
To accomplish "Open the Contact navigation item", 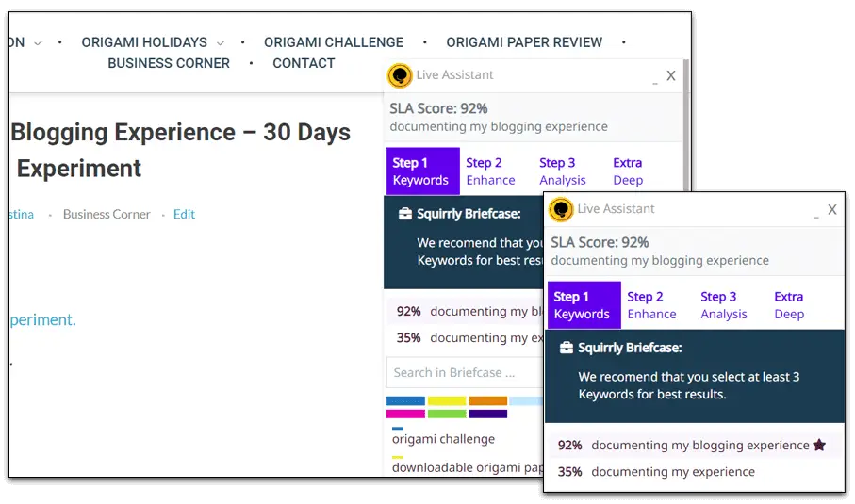I will tap(304, 63).
